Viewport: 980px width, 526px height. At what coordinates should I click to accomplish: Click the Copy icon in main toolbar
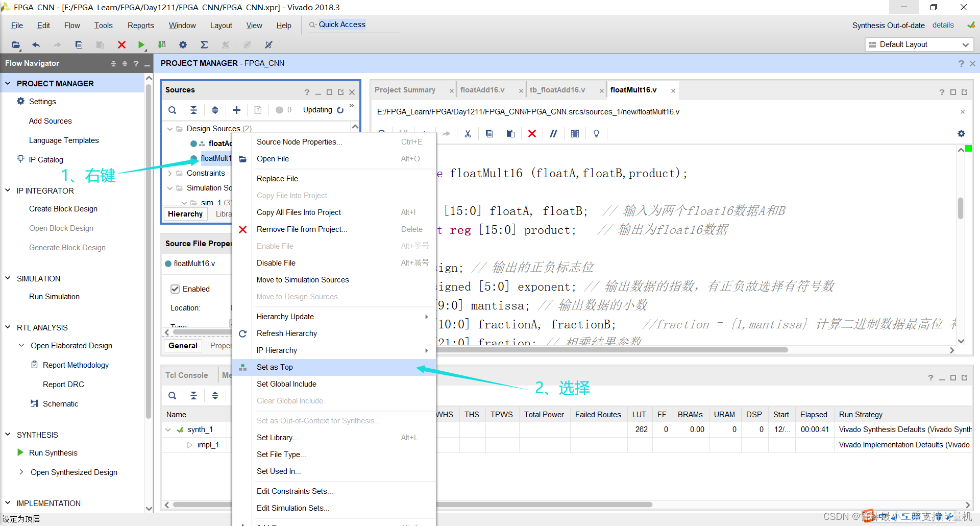point(79,45)
